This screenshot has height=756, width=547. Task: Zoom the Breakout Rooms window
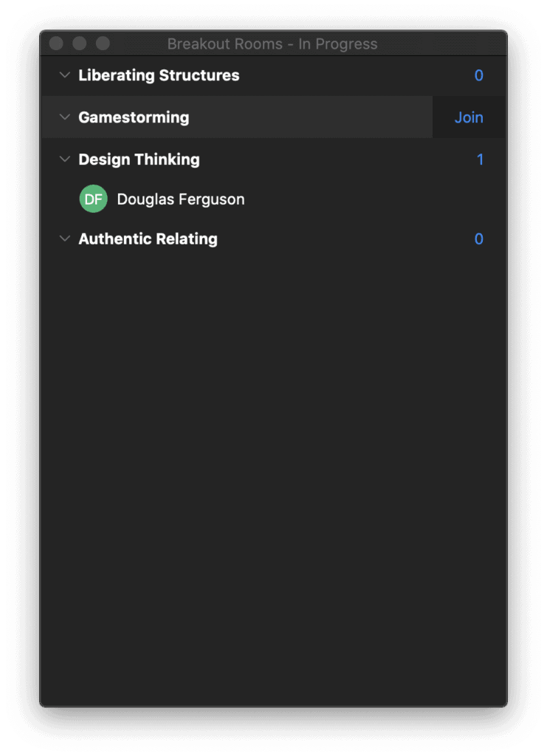click(103, 44)
